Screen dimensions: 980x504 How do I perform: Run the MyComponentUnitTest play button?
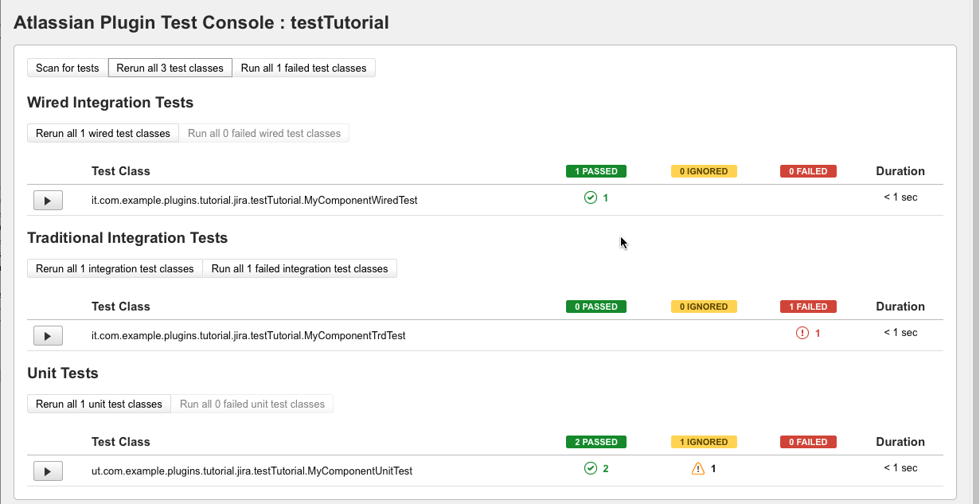pyautogui.click(x=48, y=471)
